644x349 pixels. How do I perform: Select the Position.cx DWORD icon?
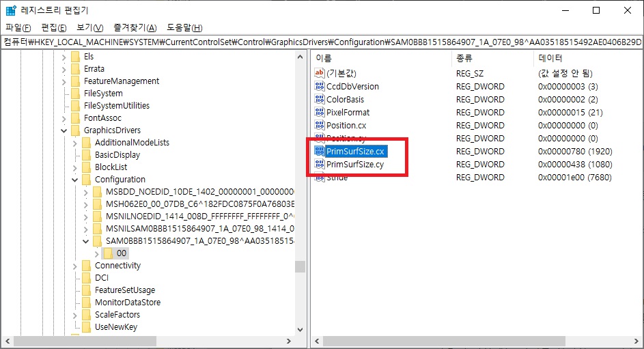point(319,125)
